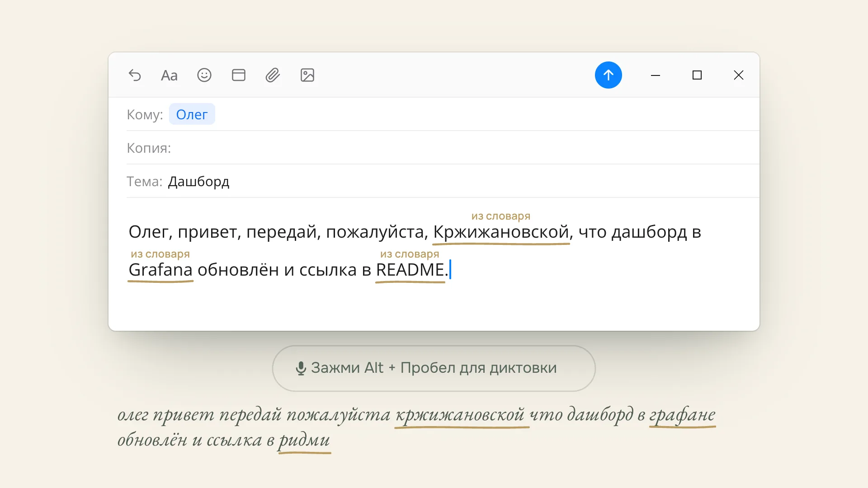Click the transcript word графане
The width and height of the screenshot is (868, 488).
coord(682,414)
